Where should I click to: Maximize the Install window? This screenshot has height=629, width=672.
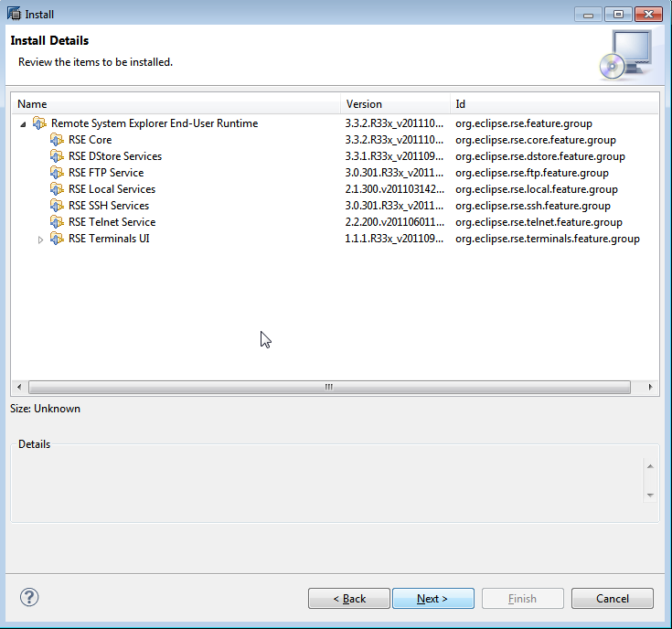pyautogui.click(x=618, y=15)
